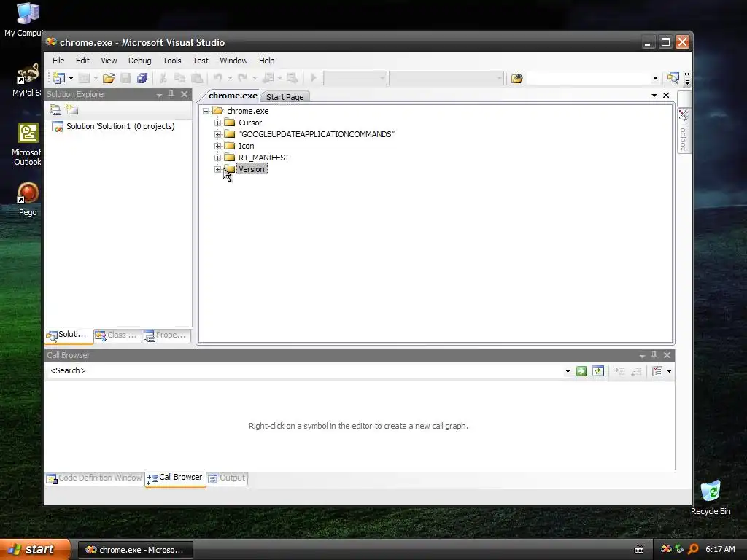This screenshot has height=560, width=747.
Task: Open the Tools menu
Action: pos(171,61)
